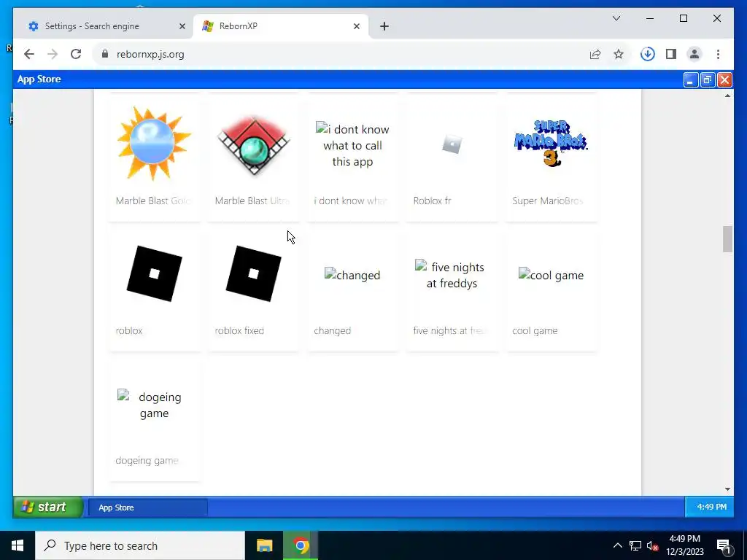This screenshot has height=560, width=747.
Task: Click Windows search box 'Type here to search'
Action: pyautogui.click(x=139, y=545)
